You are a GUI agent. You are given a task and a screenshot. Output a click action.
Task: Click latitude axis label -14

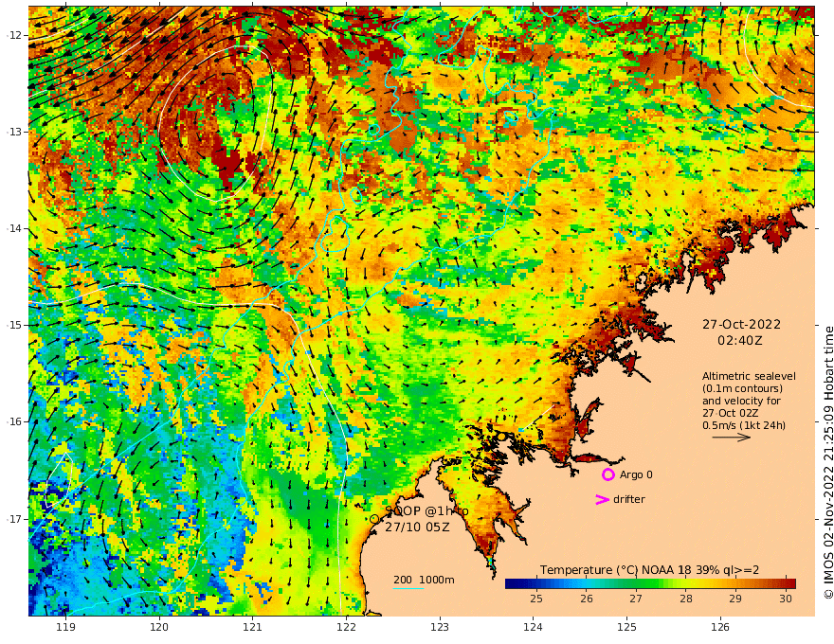coord(14,228)
